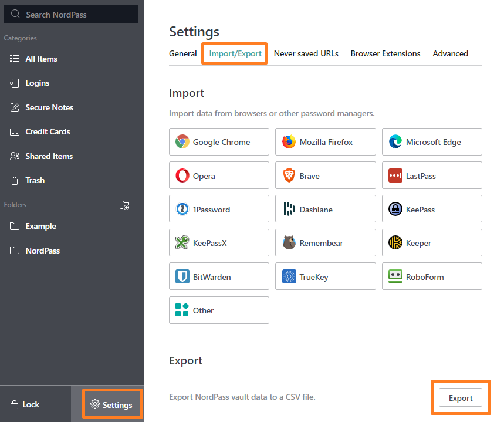Import from Google Chrome label

click(x=221, y=142)
